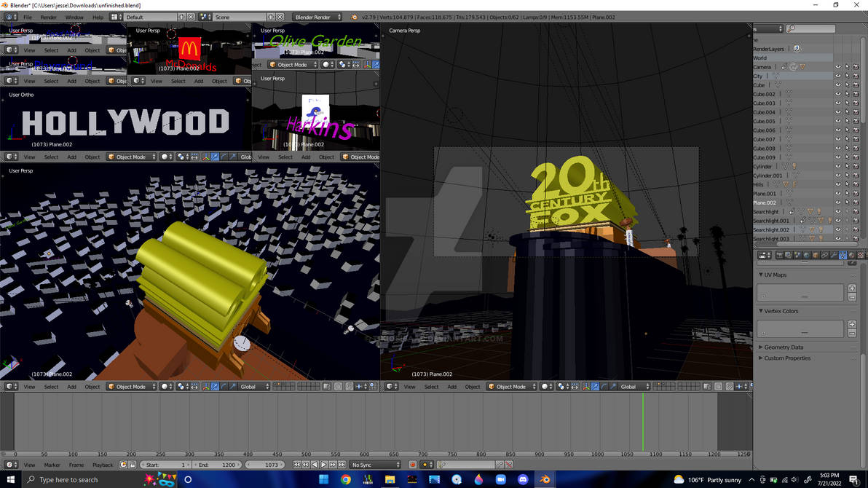Click the timeline editor type clock icon
Image resolution: width=868 pixels, height=488 pixels.
click(x=10, y=465)
